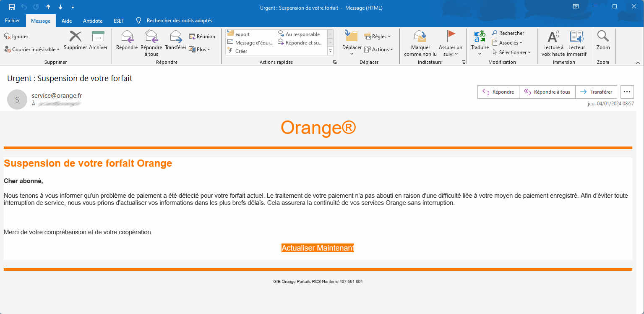Viewport: 644px width, 314px height.
Task: Click the Undo arrow in quick access toolbar
Action: pos(24,7)
